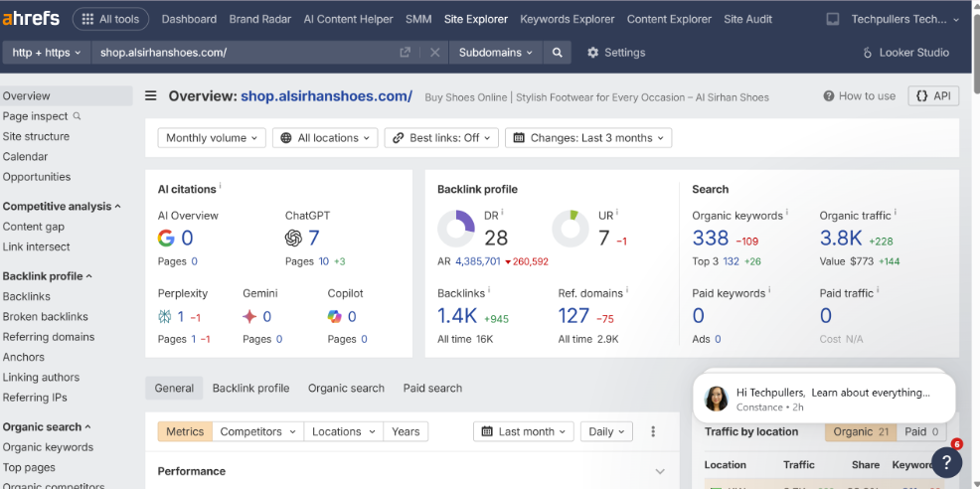980x489 pixels.
Task: Collapse the Organic search sidebar section
Action: click(47, 427)
